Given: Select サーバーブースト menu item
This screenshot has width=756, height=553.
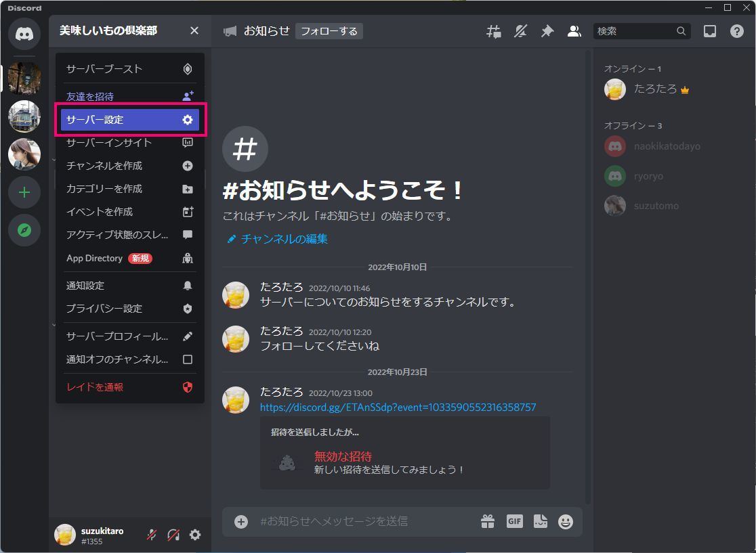Looking at the screenshot, I should tap(129, 69).
